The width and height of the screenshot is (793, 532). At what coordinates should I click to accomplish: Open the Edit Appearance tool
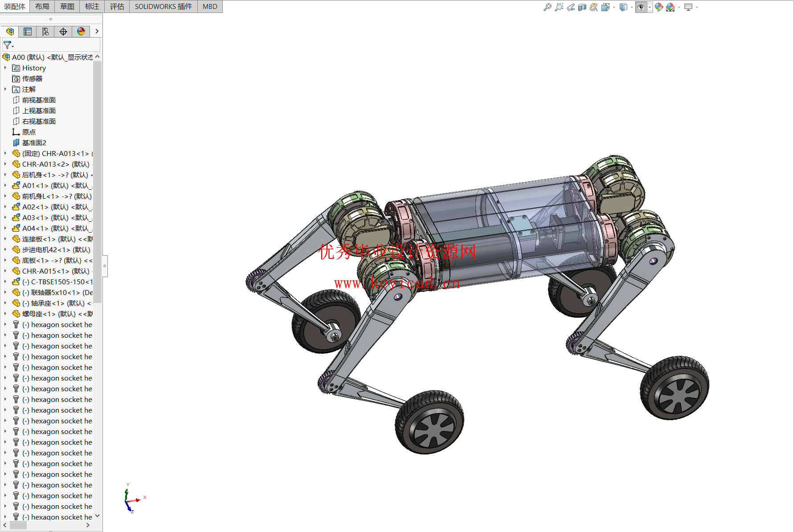[659, 7]
